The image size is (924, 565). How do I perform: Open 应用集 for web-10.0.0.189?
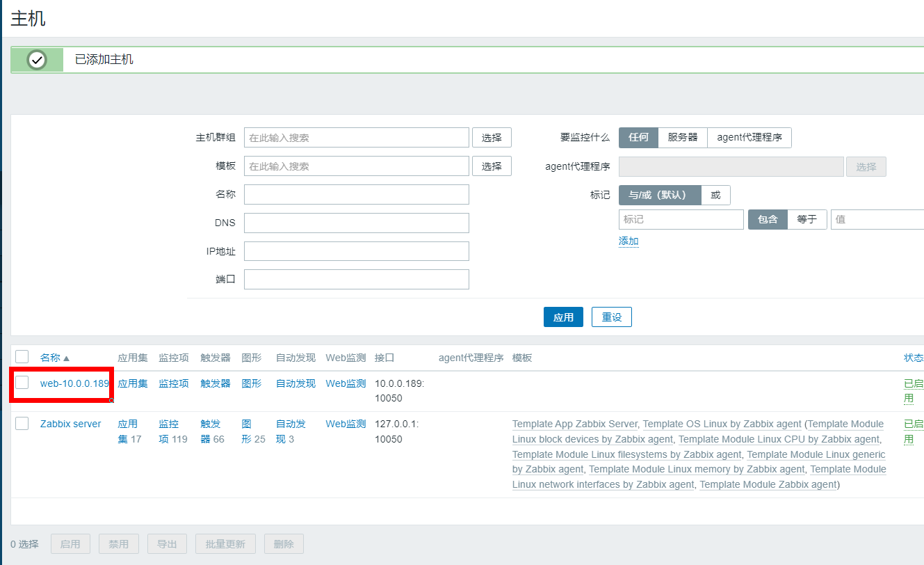click(x=133, y=383)
